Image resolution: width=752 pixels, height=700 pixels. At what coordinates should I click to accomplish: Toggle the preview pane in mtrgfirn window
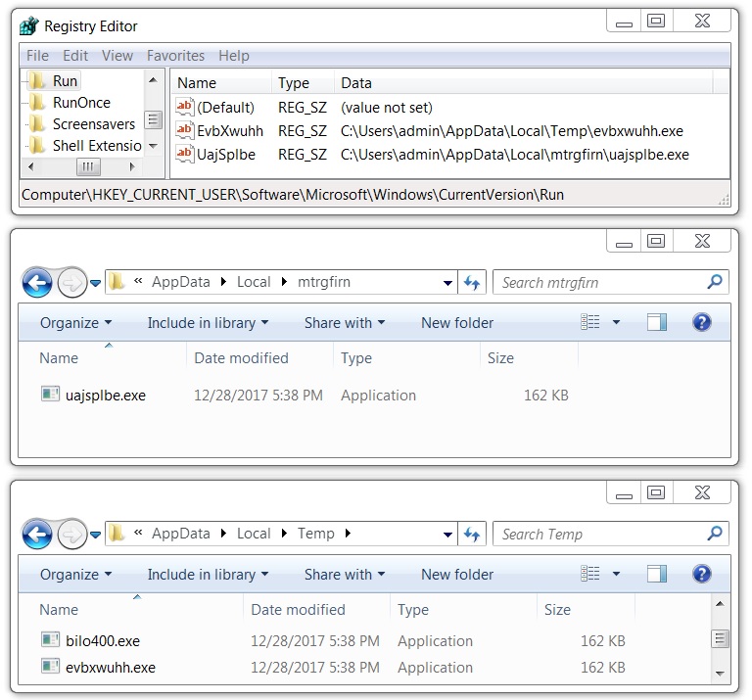click(x=657, y=322)
